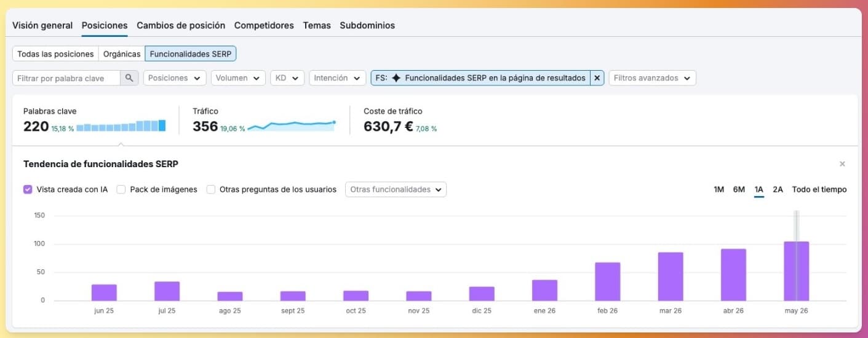Expand the Intención filter dropdown
Viewport: 868px width, 338px height.
pyautogui.click(x=338, y=78)
